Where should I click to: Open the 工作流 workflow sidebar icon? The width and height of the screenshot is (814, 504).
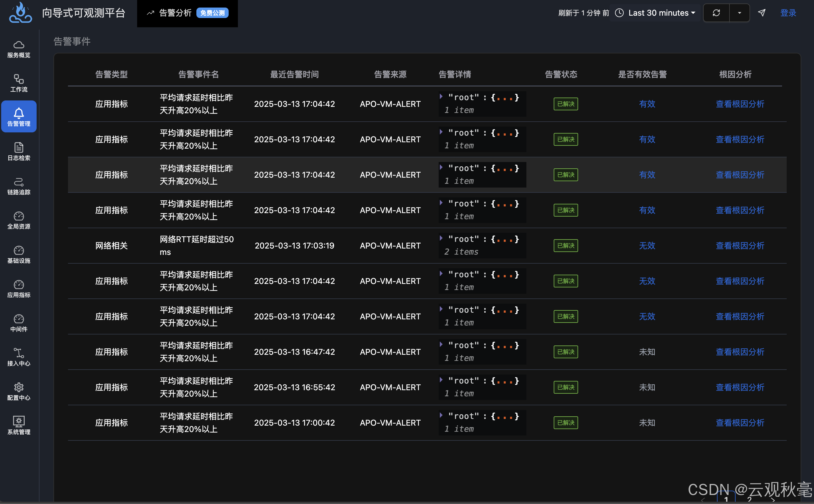coord(19,79)
